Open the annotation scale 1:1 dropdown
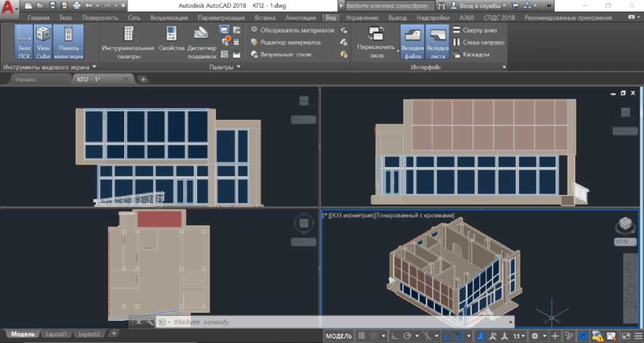The width and height of the screenshot is (644, 343). (519, 336)
